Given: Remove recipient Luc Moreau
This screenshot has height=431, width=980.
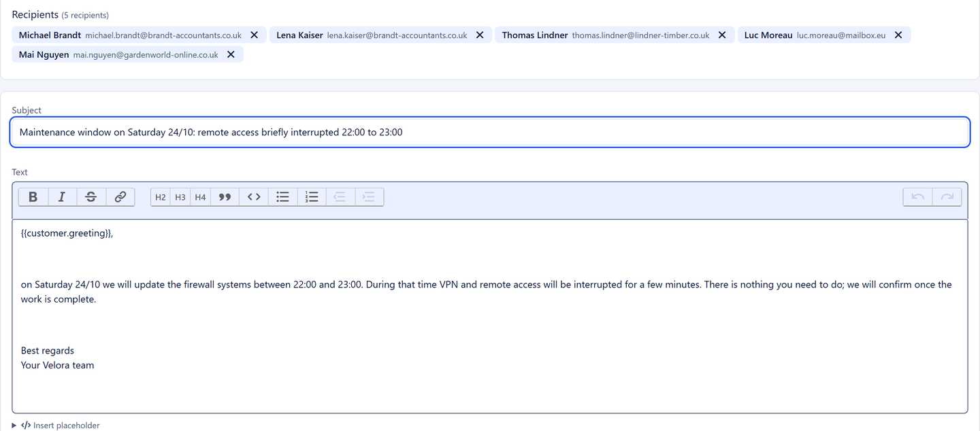Looking at the screenshot, I should point(898,35).
